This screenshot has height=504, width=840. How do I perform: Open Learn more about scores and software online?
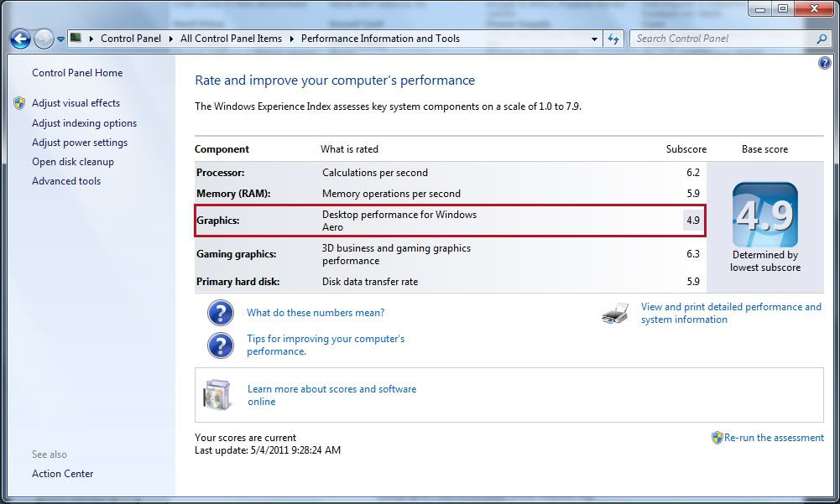331,395
